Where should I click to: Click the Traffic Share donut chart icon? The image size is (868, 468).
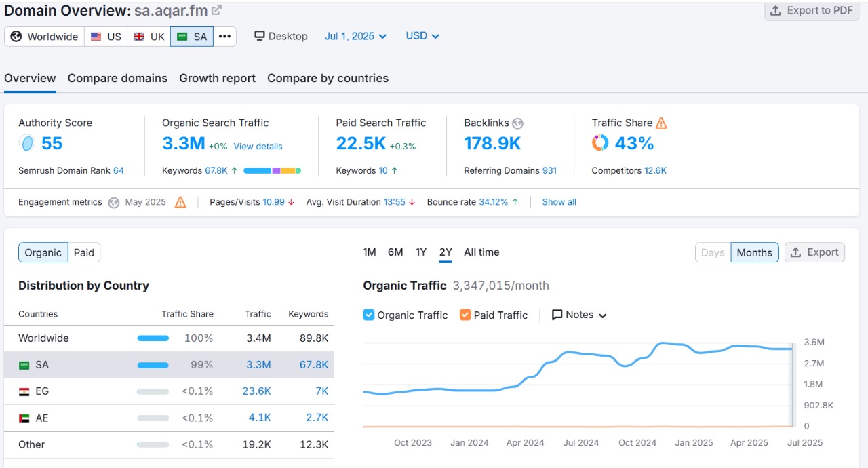[599, 143]
